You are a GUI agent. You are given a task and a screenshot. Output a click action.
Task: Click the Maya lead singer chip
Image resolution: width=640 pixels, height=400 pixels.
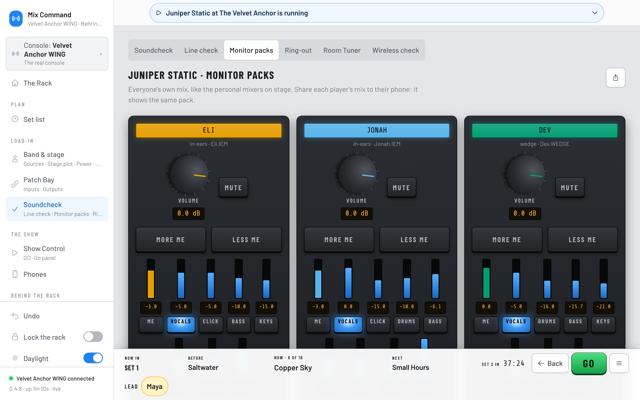154,386
